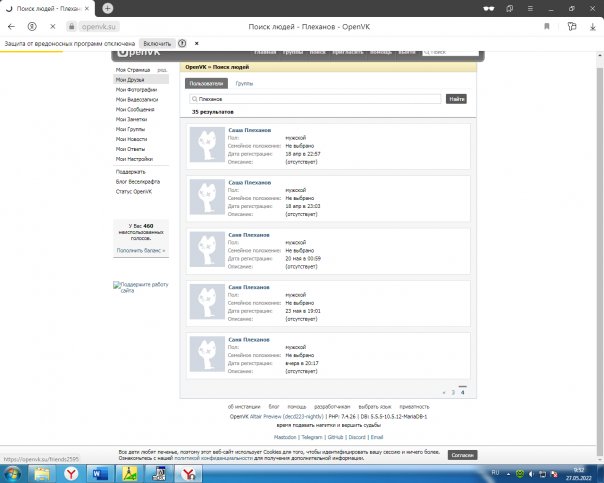Open "Мои Фотографии" in the sidebar
Viewport: 604px width, 483px height.
point(136,90)
